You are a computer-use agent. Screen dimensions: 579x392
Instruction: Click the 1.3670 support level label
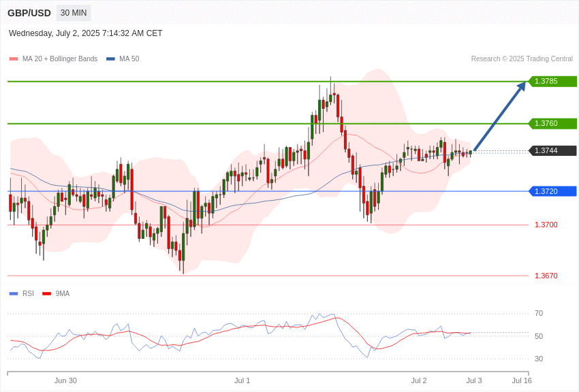coord(546,276)
